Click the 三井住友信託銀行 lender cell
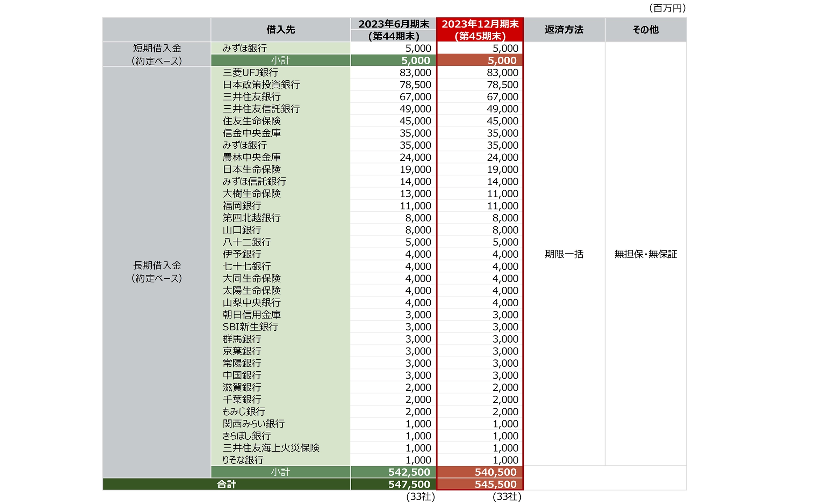The width and height of the screenshot is (839, 504). pos(281,109)
